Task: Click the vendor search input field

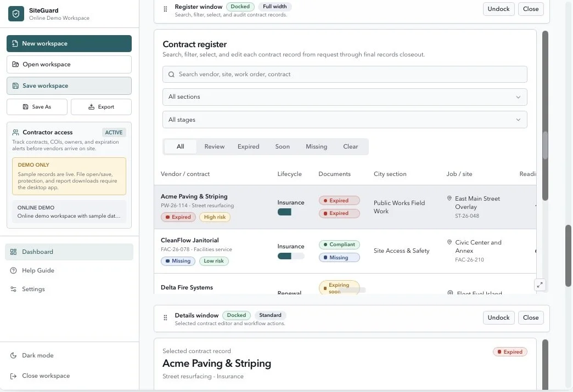Action: click(345, 75)
